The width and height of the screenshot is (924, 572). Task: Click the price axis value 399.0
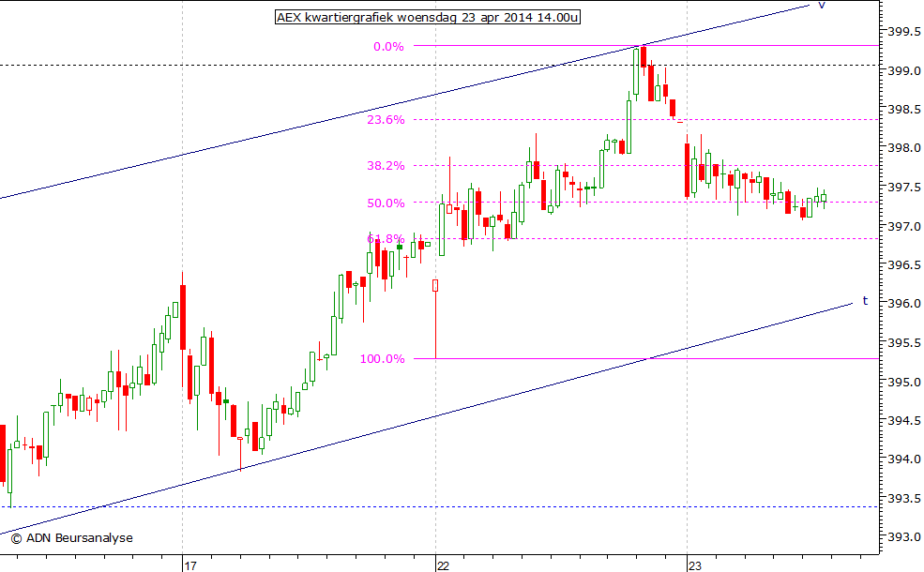coord(904,70)
